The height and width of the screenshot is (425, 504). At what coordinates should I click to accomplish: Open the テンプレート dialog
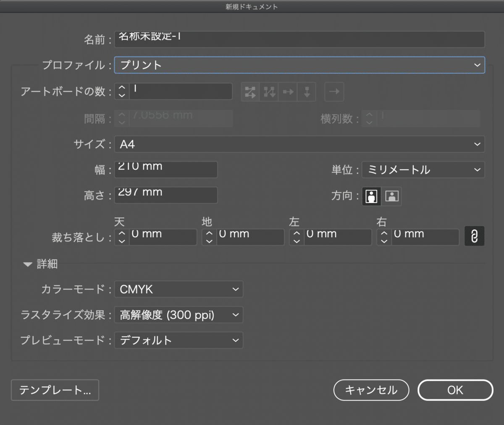click(x=55, y=390)
